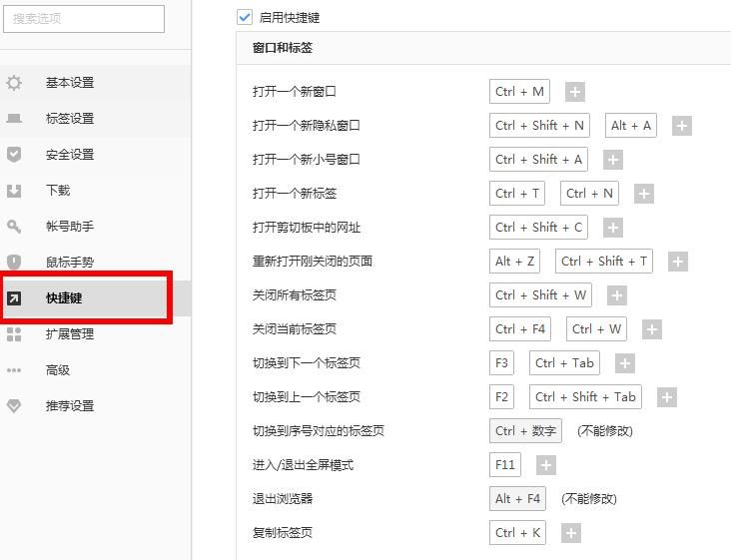The height and width of the screenshot is (560, 731).
Task: Select 快捷键 in the sidebar
Action: [x=64, y=298]
